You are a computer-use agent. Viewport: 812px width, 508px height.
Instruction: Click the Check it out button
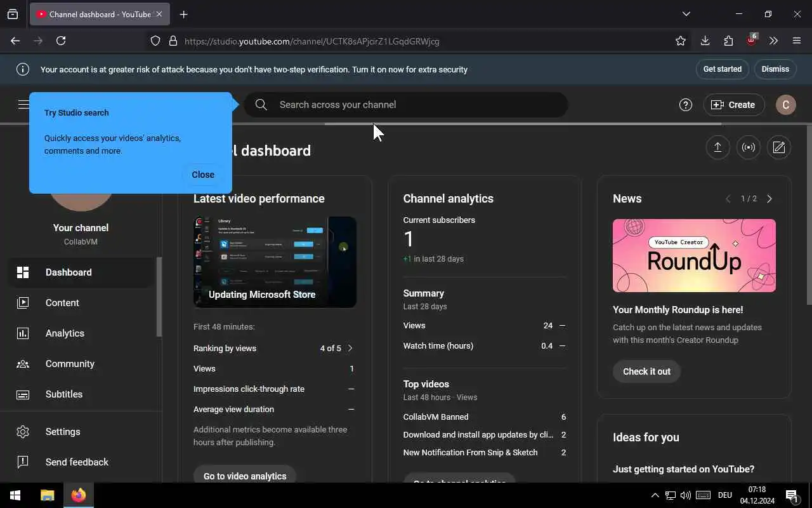pos(646,371)
